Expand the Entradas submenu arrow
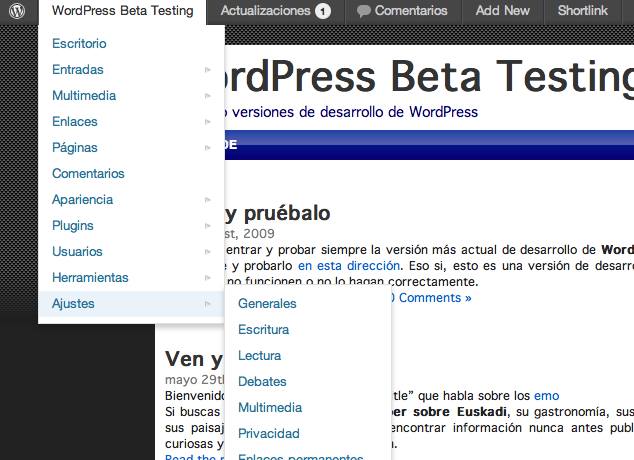634x460 pixels. pos(208,70)
